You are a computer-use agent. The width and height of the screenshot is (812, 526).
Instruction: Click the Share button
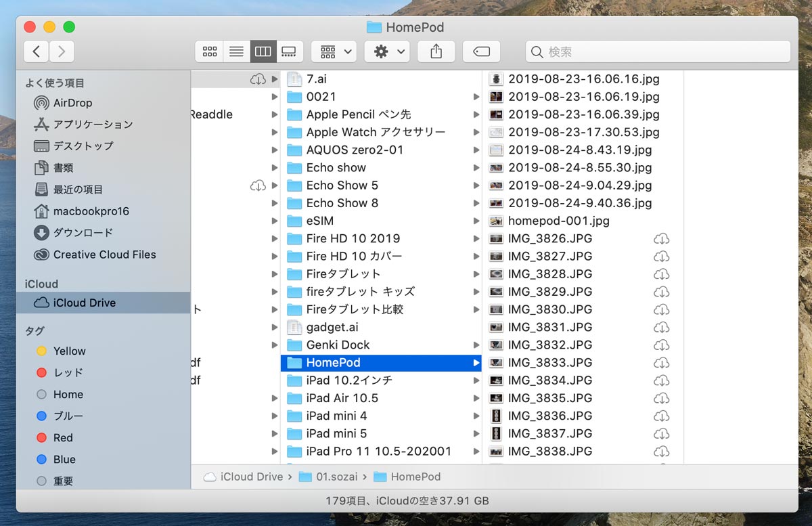pyautogui.click(x=436, y=51)
